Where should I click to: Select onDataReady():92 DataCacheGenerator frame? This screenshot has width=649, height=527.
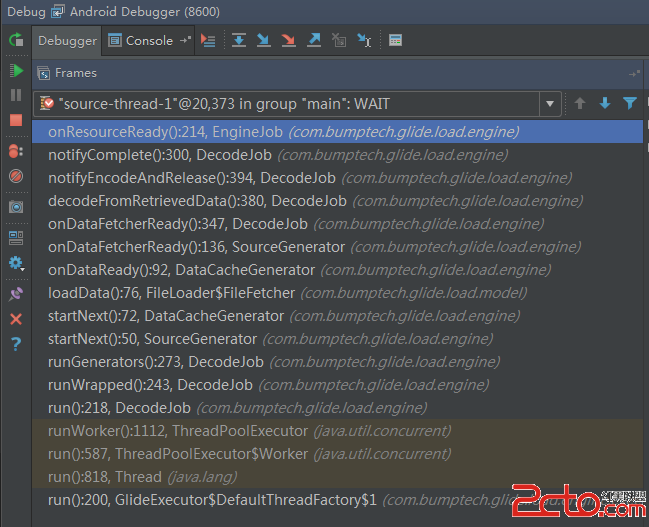(337, 270)
